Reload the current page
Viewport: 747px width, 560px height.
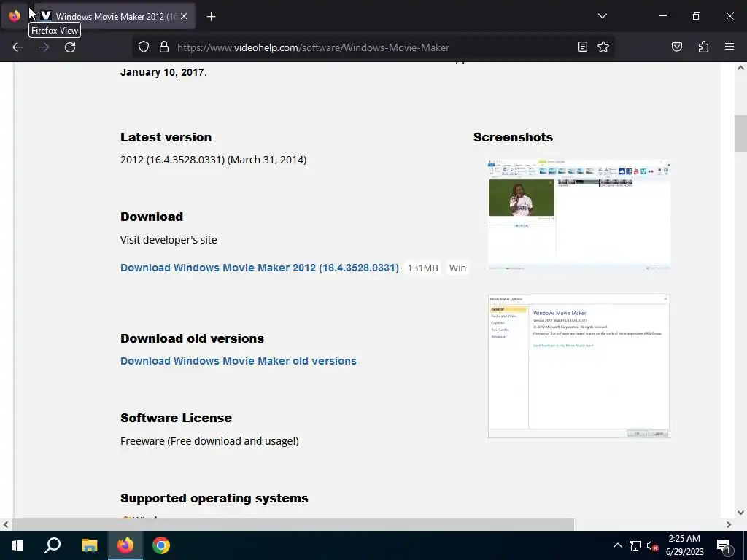tap(70, 47)
